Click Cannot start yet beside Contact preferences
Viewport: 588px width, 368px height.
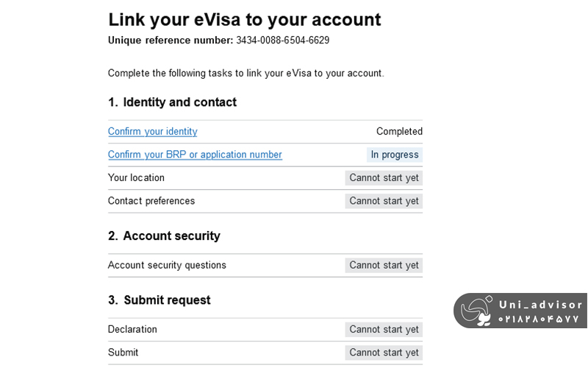[x=384, y=201]
